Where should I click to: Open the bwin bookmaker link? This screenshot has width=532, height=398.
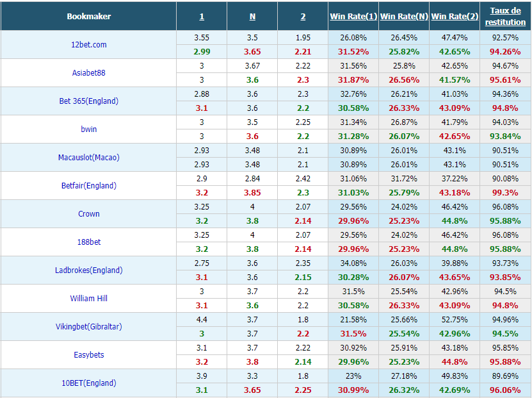[x=89, y=129]
